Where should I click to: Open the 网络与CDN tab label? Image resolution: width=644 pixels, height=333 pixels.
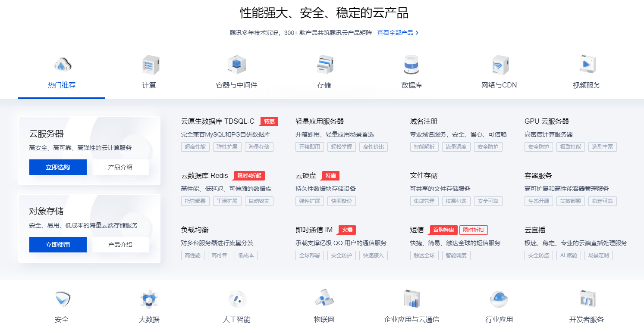pos(499,85)
